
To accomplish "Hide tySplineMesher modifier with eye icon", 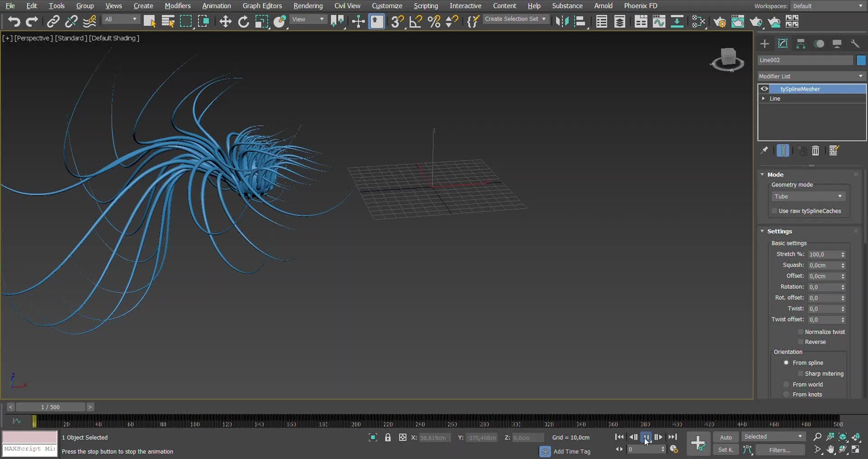I will coord(764,89).
